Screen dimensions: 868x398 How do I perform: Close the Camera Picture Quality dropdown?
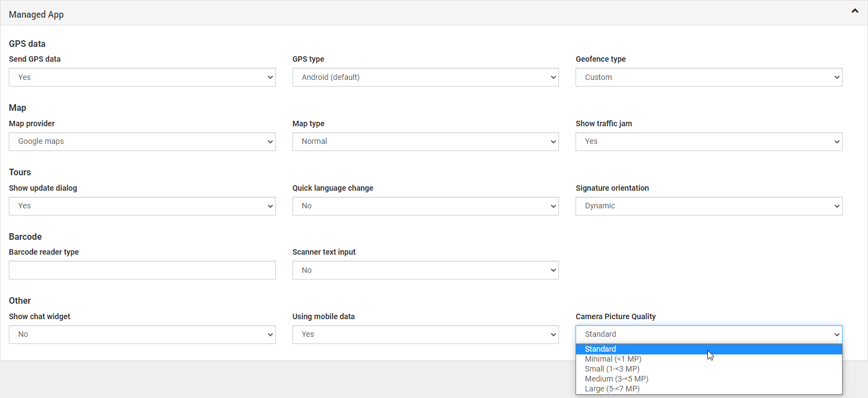(709, 335)
